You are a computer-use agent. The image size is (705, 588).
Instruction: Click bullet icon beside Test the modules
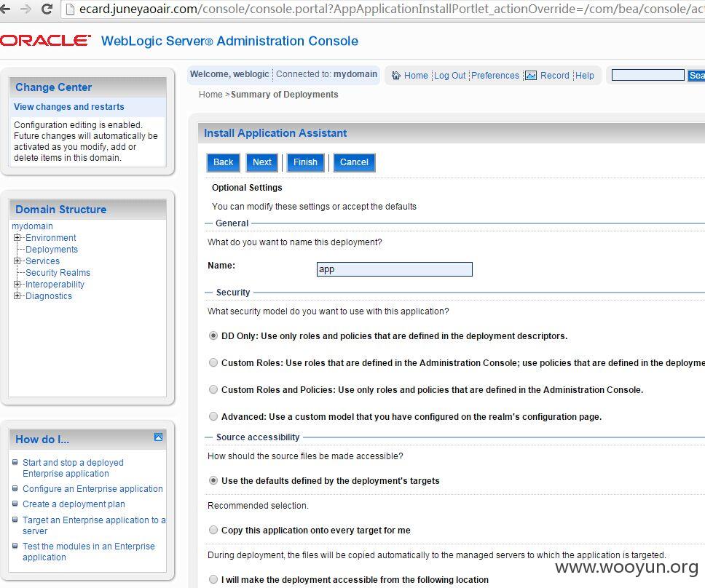tap(15, 546)
